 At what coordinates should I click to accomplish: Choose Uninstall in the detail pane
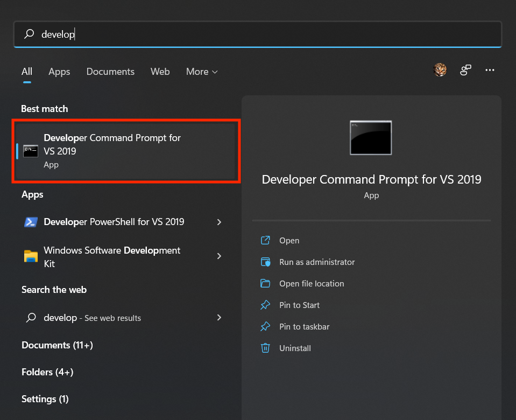click(295, 348)
